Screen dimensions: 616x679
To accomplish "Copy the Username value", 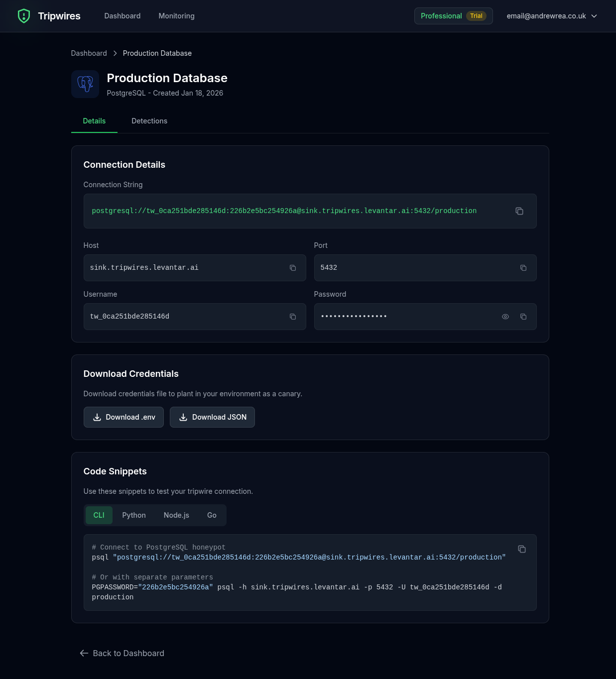I will [293, 317].
